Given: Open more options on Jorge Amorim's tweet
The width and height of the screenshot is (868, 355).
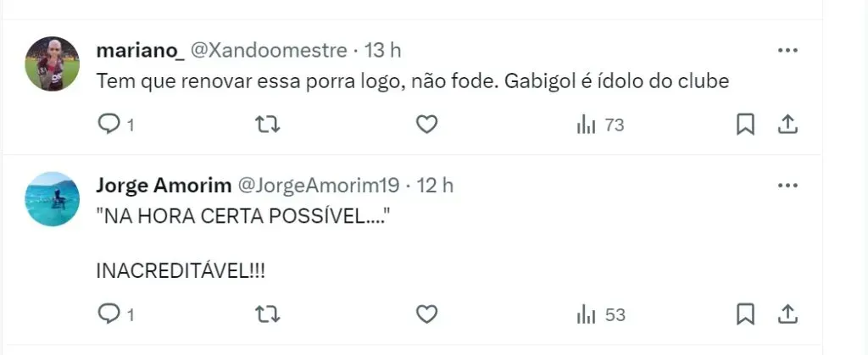Looking at the screenshot, I should point(787,185).
